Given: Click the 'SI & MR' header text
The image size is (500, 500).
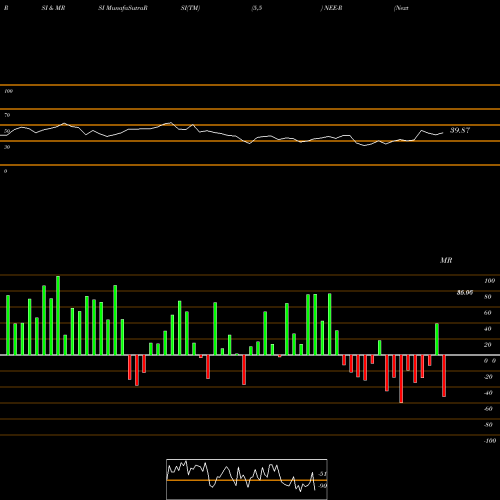Looking at the screenshot, I should tap(53, 8).
